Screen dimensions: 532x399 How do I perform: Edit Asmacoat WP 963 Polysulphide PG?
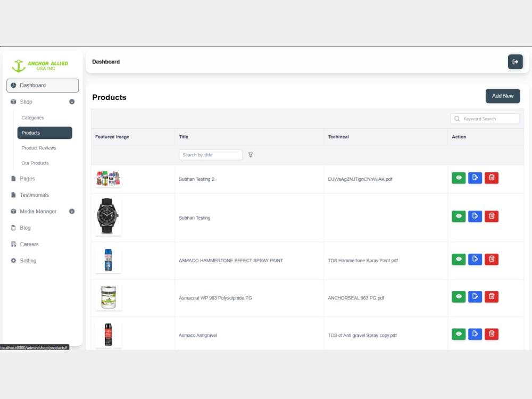[475, 296]
